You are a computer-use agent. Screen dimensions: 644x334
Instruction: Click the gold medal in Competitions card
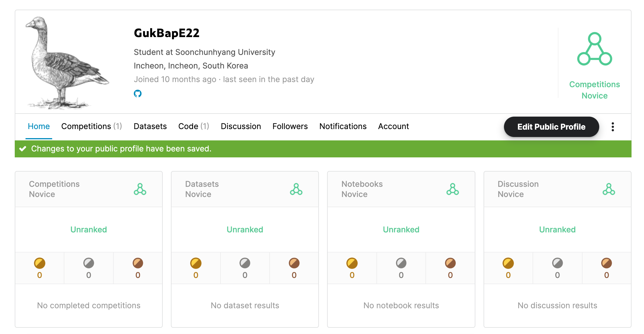(x=40, y=263)
